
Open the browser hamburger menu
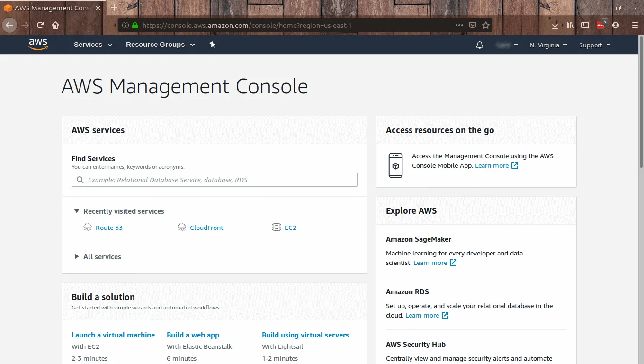click(635, 25)
